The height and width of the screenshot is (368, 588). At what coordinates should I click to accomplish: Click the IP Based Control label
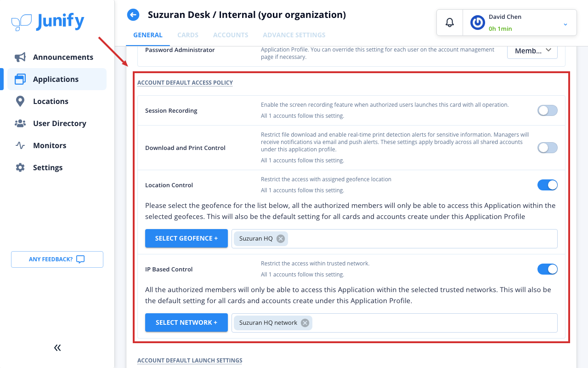(169, 269)
